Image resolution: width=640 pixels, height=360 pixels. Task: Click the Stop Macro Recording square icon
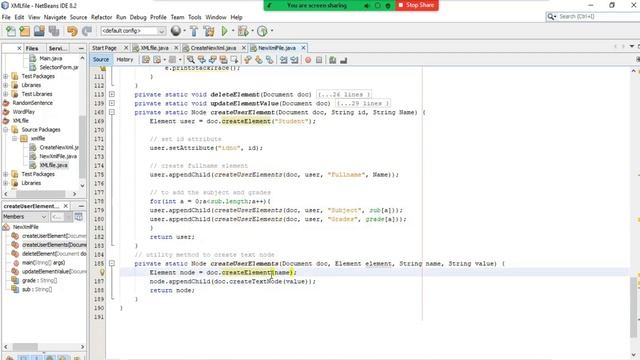319,60
